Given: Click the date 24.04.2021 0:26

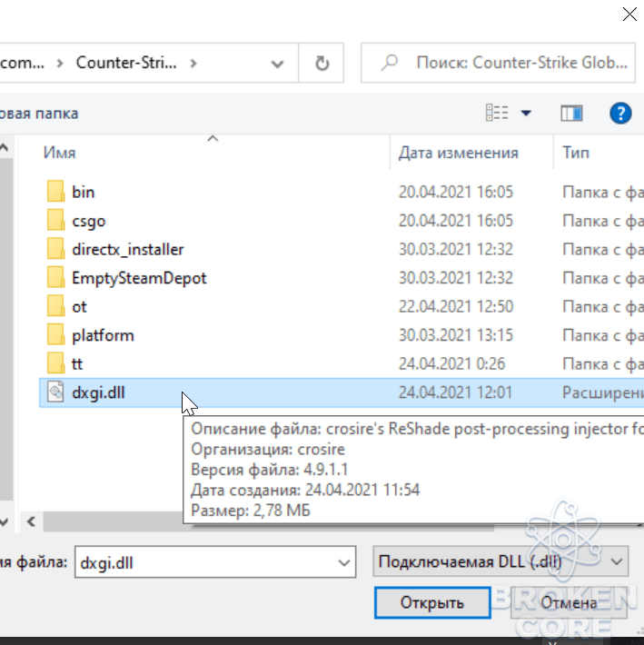Looking at the screenshot, I should 451,363.
